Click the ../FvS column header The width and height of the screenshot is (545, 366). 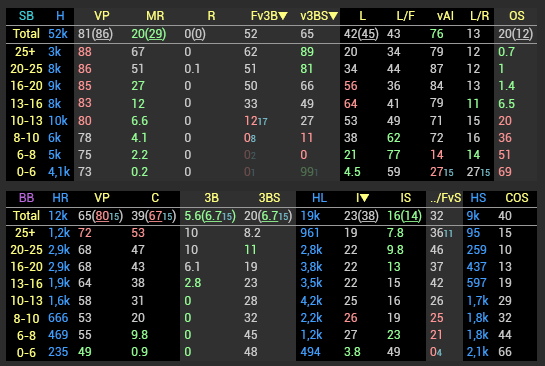point(446,198)
